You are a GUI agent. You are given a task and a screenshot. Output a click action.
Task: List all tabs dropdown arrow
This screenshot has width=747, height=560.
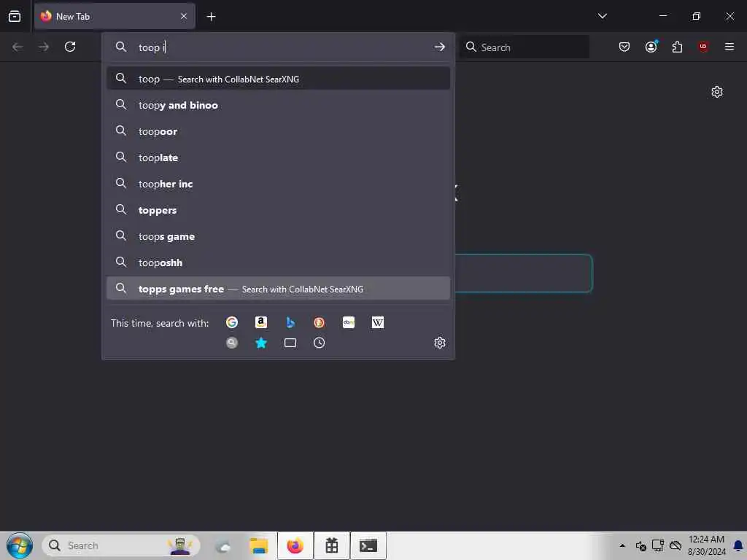602,16
